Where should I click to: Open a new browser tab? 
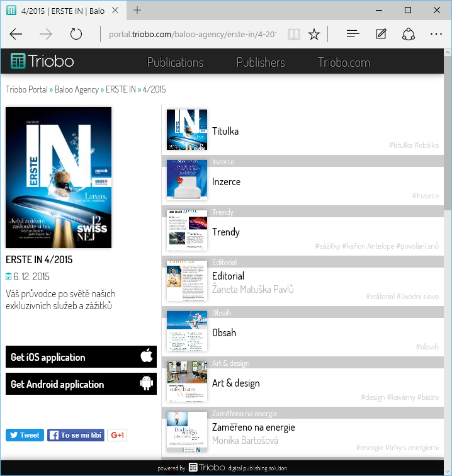[x=137, y=10]
